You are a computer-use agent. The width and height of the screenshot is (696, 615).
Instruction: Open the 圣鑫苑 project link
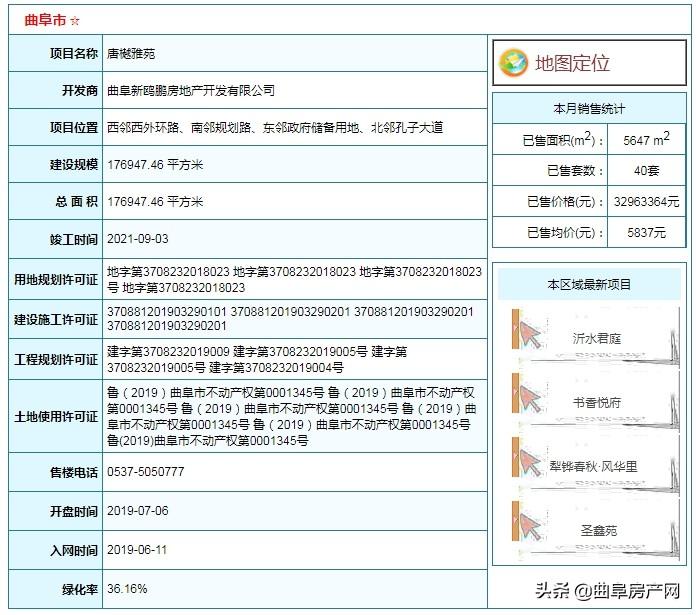599,530
